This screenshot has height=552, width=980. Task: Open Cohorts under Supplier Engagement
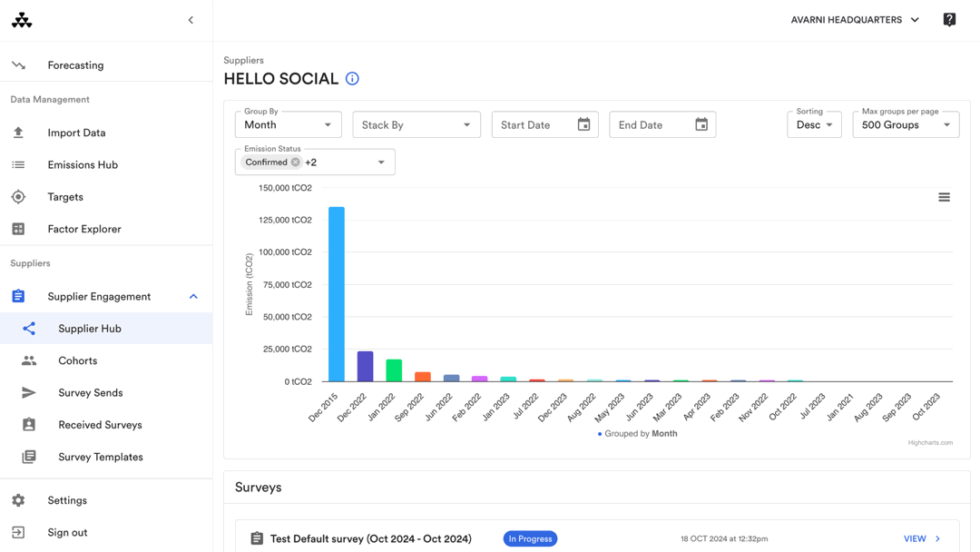click(77, 360)
